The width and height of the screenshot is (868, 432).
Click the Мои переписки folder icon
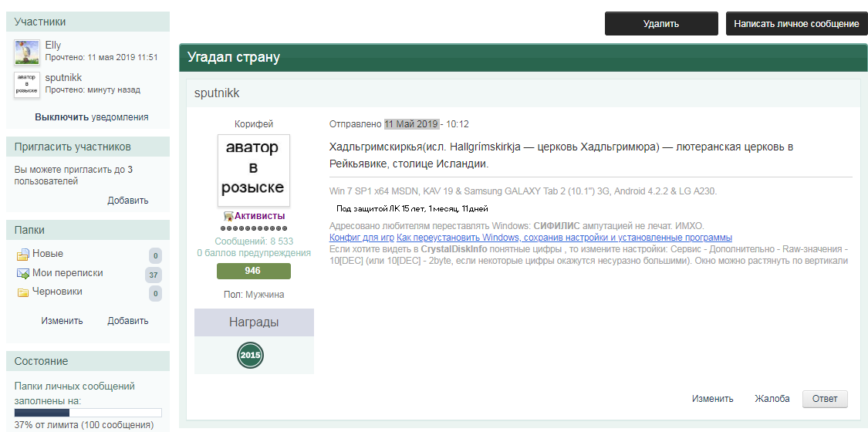coord(22,273)
